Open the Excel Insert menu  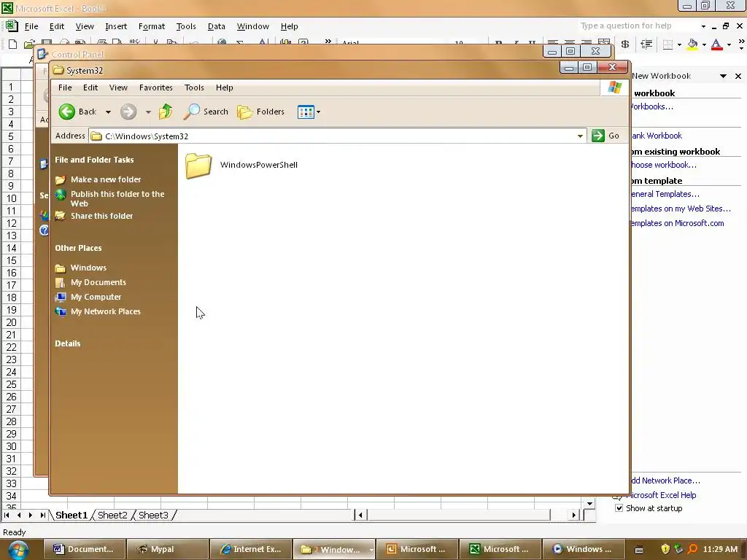(x=116, y=26)
